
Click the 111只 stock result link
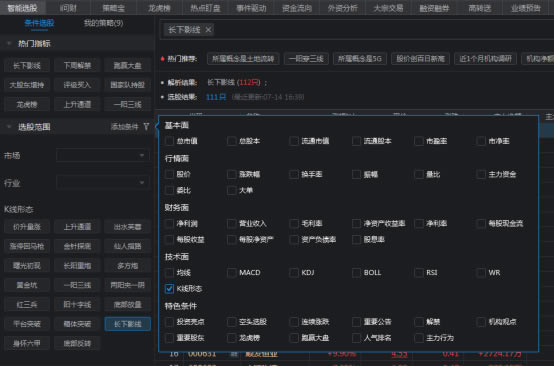(x=216, y=97)
